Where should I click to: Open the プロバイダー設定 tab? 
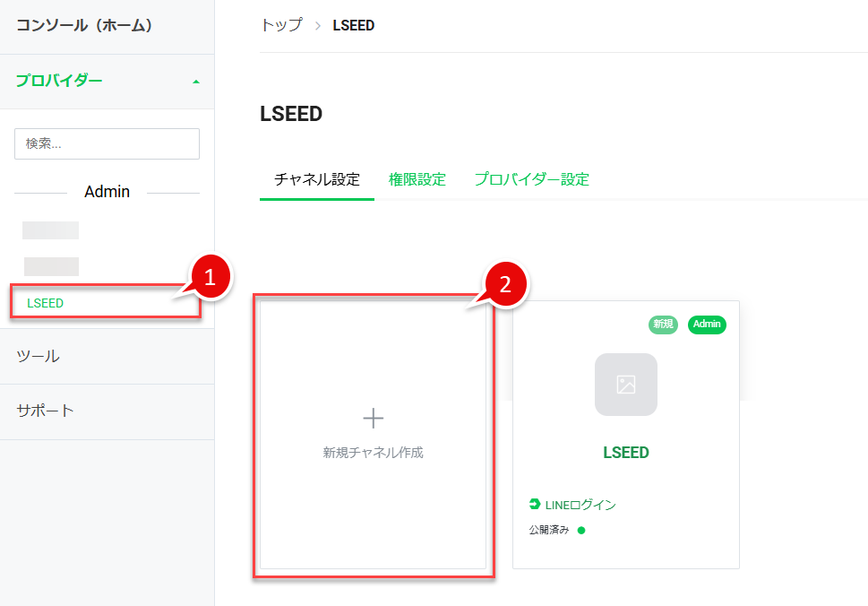click(x=532, y=178)
